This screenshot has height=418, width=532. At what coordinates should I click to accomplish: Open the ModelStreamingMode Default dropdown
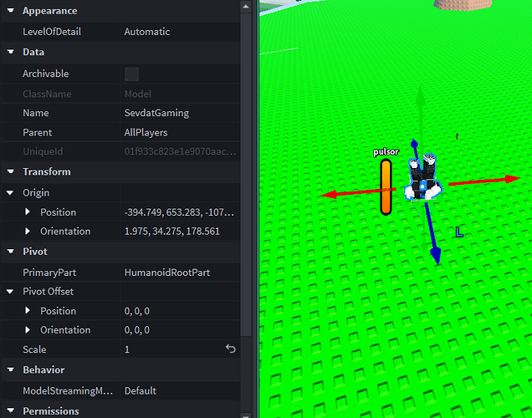(x=180, y=391)
